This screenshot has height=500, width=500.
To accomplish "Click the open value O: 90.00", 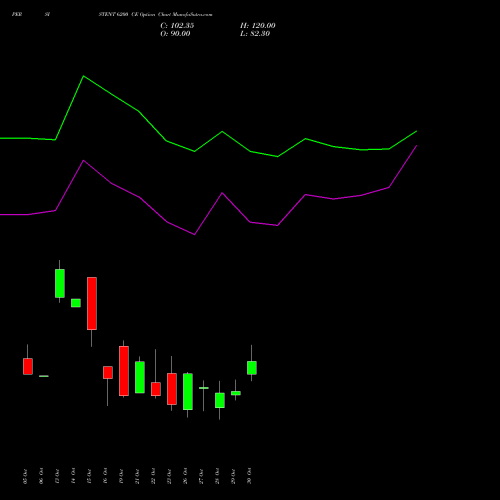I will (x=175, y=34).
